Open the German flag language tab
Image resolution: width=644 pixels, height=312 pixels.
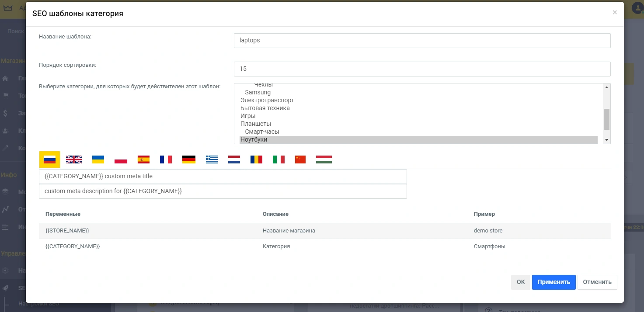click(x=188, y=159)
